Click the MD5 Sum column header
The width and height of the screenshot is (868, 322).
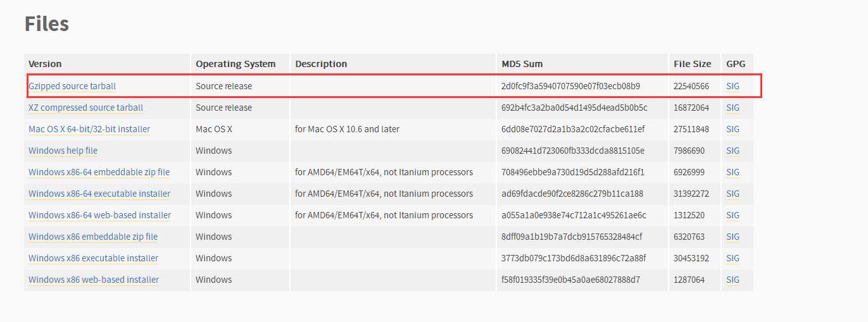point(522,64)
